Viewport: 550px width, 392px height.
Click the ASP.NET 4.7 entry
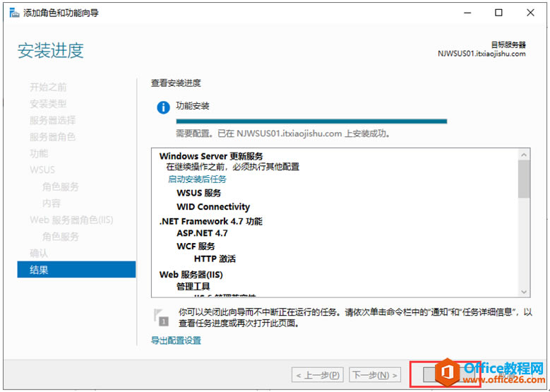click(x=202, y=233)
